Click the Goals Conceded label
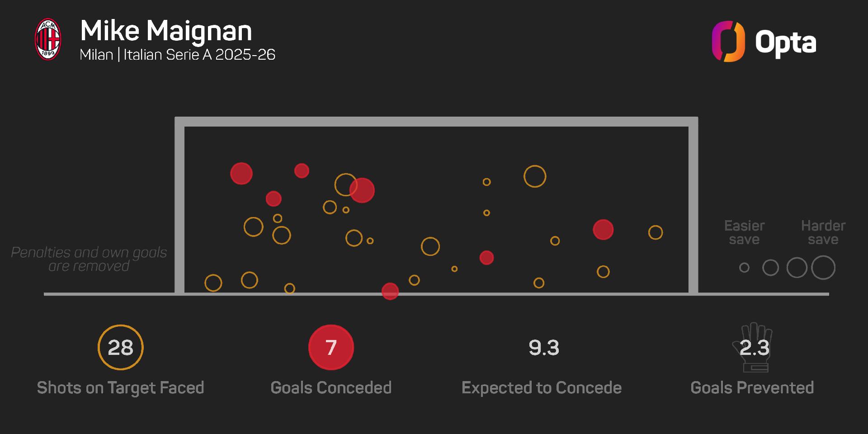This screenshot has width=868, height=434. pos(331,387)
